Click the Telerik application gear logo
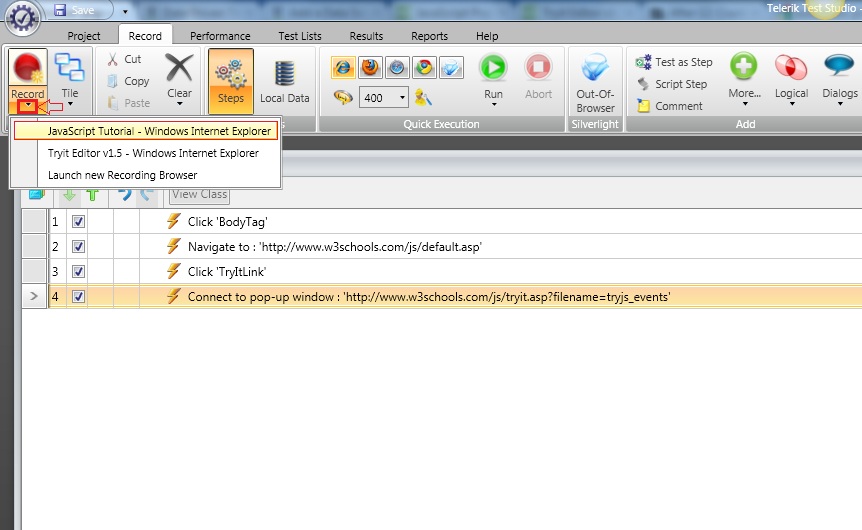 [22, 18]
